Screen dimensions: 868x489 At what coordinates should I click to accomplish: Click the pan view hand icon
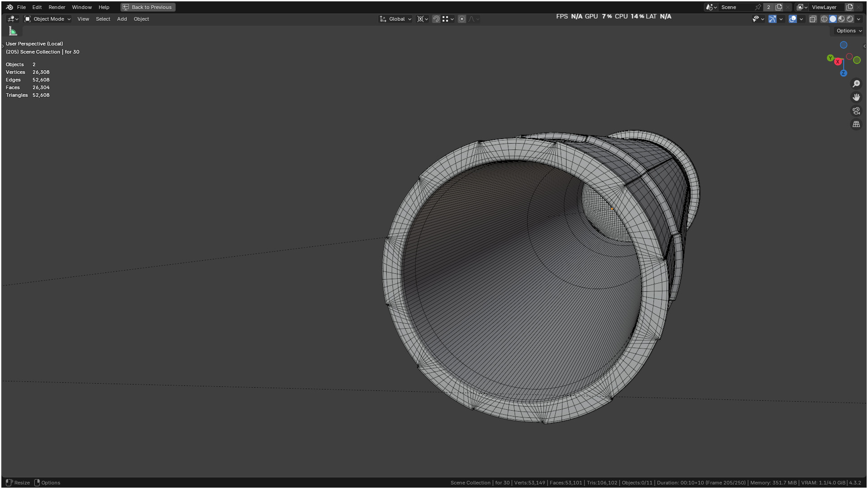[856, 97]
